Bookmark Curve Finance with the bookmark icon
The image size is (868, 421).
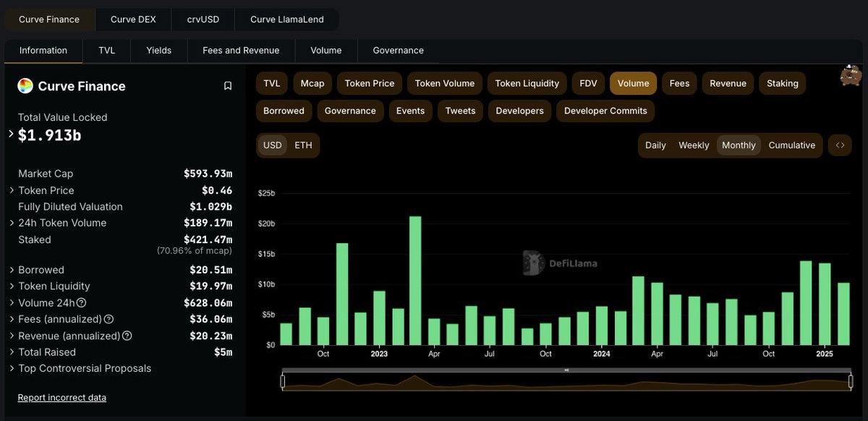228,86
